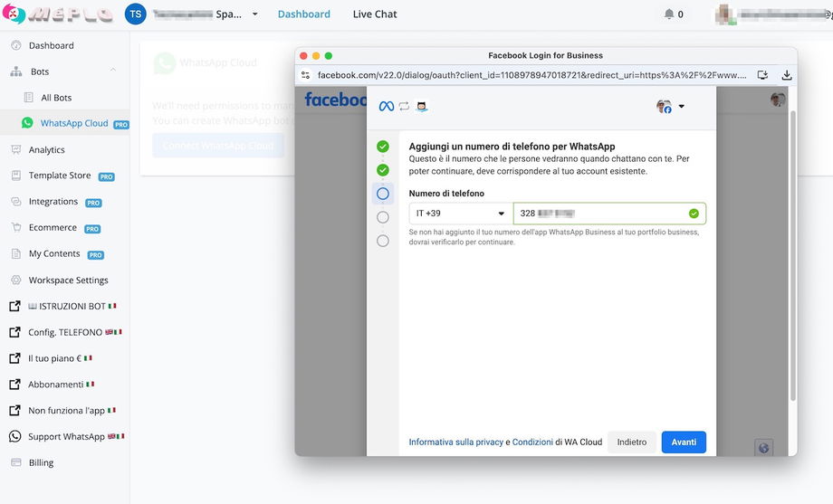This screenshot has height=504, width=833.
Task: Click the install app icon in address bar
Action: click(x=763, y=75)
